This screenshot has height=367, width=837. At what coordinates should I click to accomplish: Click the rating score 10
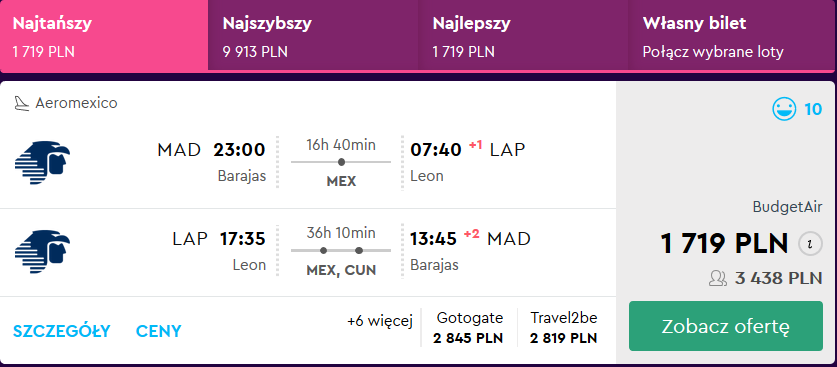click(x=813, y=109)
